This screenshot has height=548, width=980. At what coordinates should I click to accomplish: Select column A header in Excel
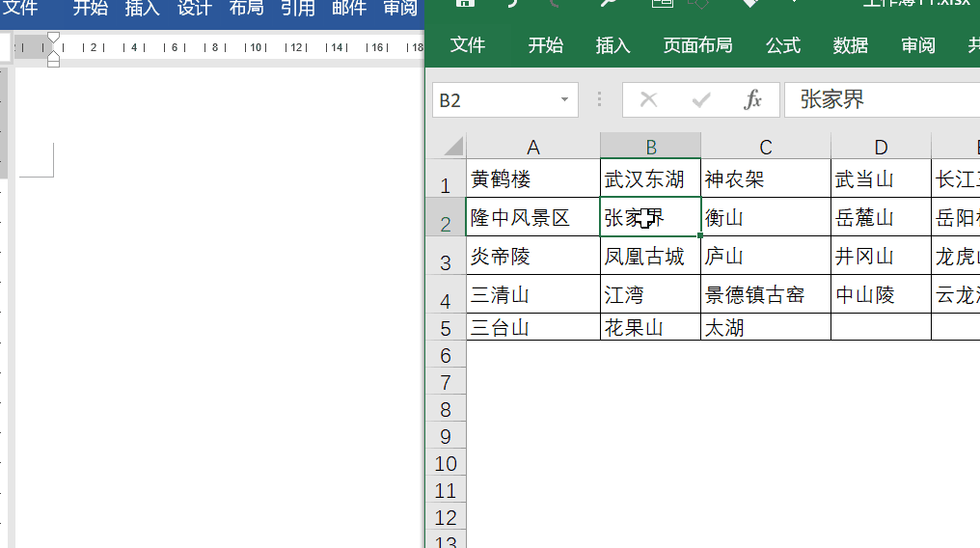(x=533, y=147)
